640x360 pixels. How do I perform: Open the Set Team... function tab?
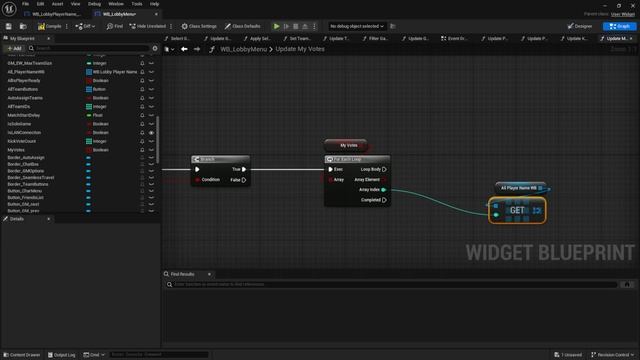[x=297, y=38]
